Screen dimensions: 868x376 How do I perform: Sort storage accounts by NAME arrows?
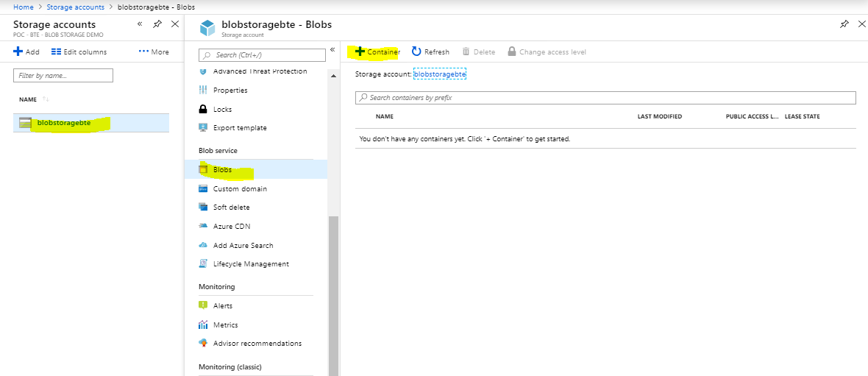(x=46, y=99)
